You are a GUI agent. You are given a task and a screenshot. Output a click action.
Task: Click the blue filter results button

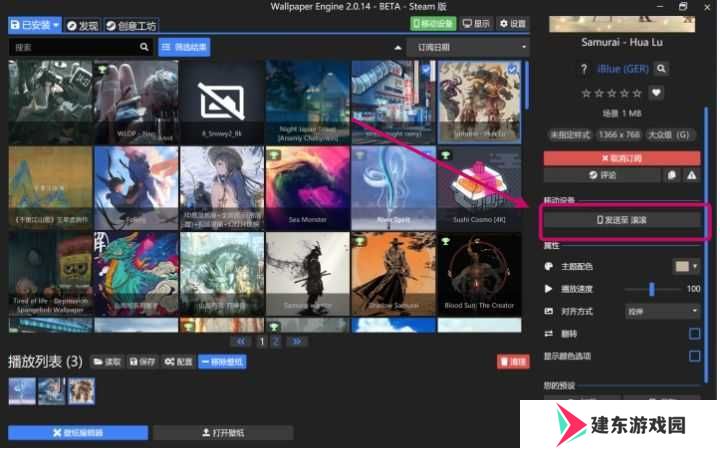point(185,47)
